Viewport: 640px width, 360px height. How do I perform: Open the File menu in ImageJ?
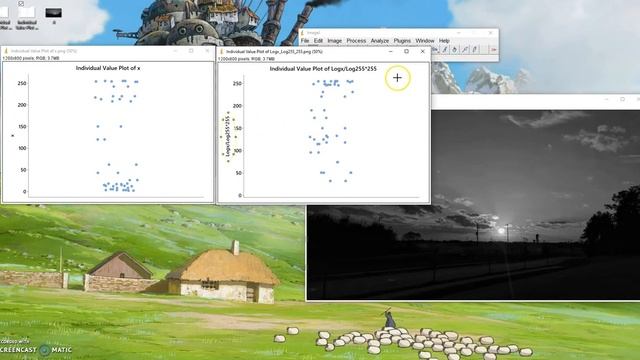click(x=304, y=41)
